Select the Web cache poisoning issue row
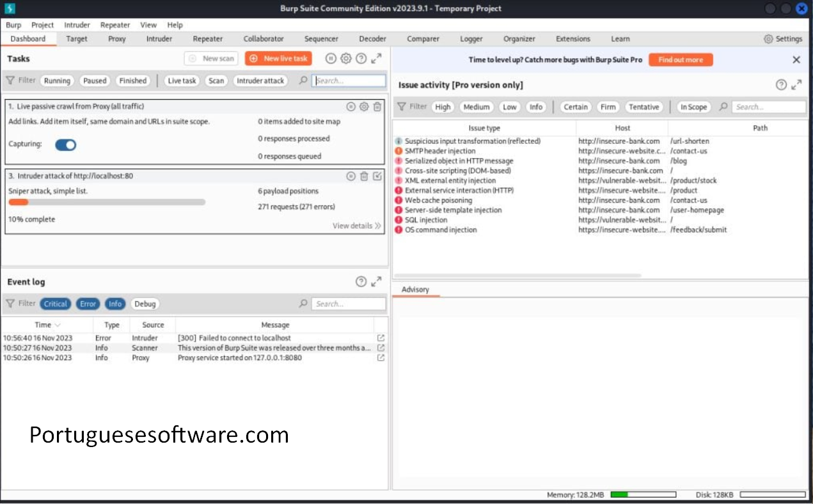 click(x=600, y=200)
